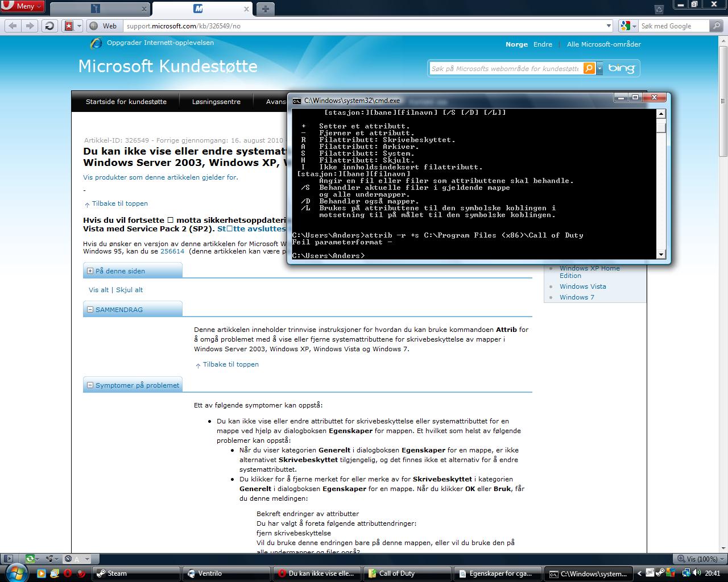This screenshot has width=728, height=582.
Task: Click Skjul alt link
Action: [x=129, y=290]
